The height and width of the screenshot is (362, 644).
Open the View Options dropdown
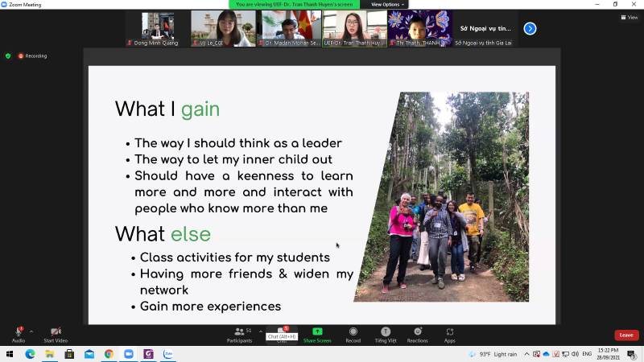(x=387, y=4)
